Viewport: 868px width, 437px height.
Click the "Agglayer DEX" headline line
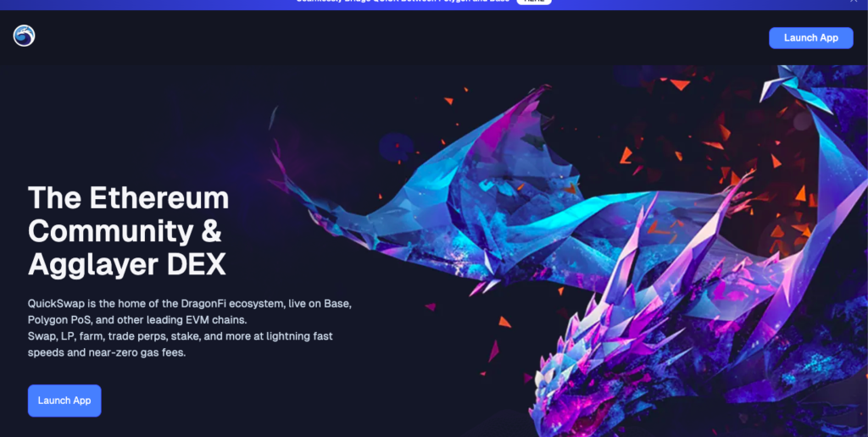pos(127,265)
